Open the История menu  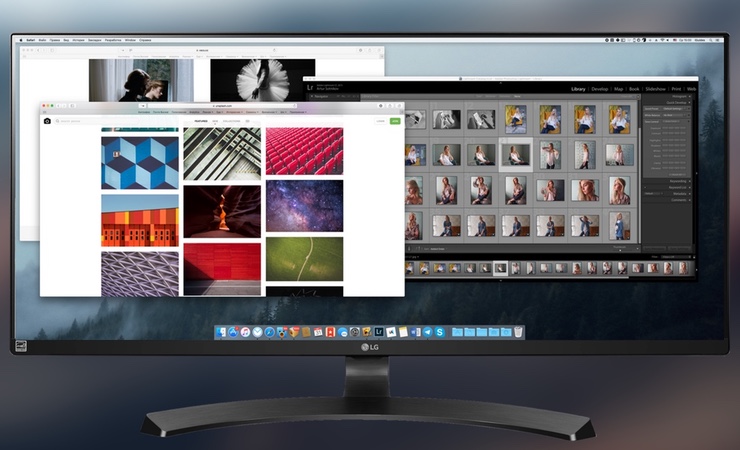click(x=78, y=40)
